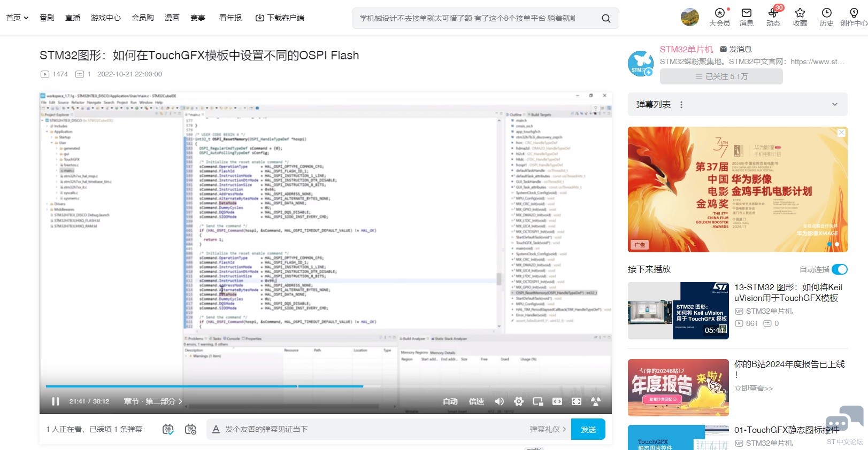The width and height of the screenshot is (868, 450).
Task: Open 动态 feed with 30 badge
Action: 773,17
